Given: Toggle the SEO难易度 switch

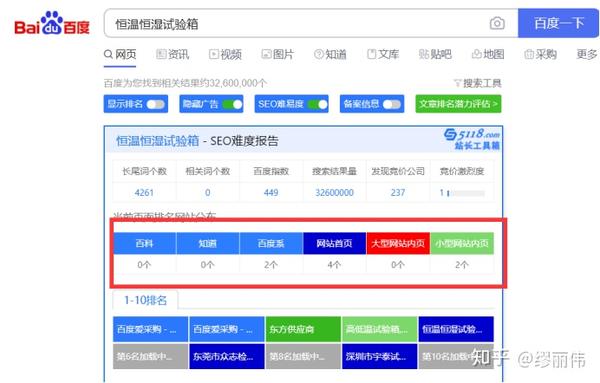Looking at the screenshot, I should (318, 104).
